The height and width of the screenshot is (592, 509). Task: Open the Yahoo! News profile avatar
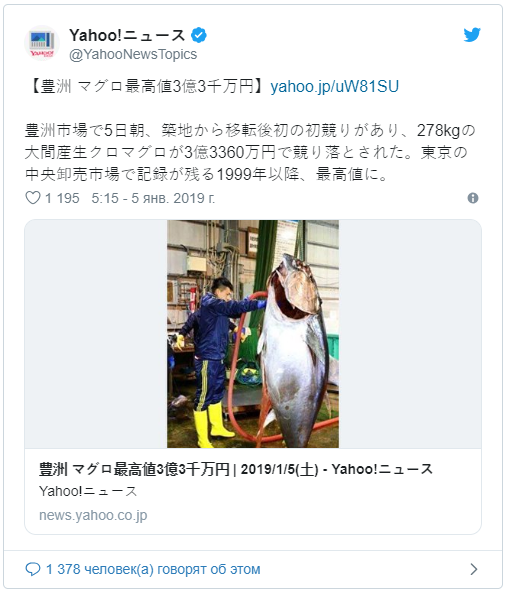tap(42, 43)
